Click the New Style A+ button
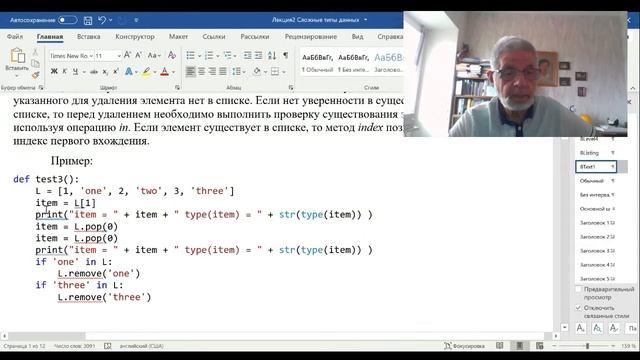Image resolution: width=640 pixels, height=360 pixels. (x=581, y=328)
